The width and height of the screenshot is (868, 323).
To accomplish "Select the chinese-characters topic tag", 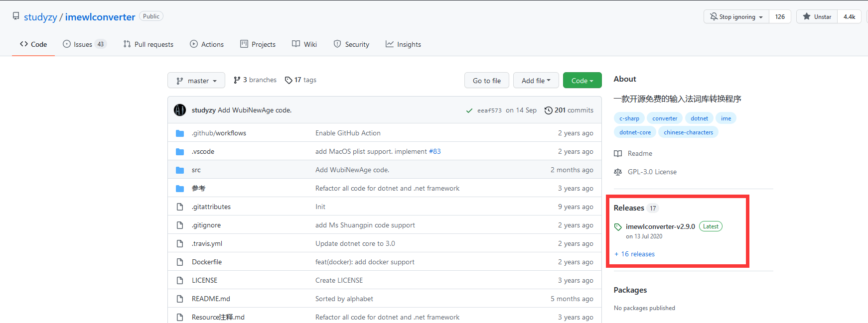I will click(688, 132).
